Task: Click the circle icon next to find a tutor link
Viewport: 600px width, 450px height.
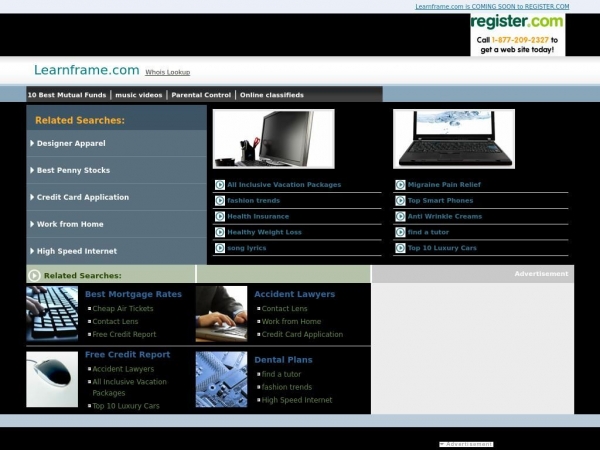Action: (400, 232)
